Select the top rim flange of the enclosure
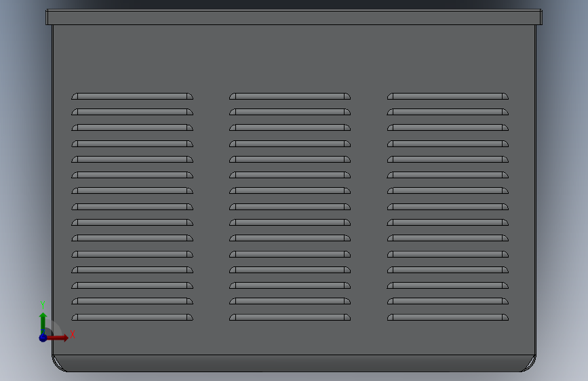Image resolution: width=588 pixels, height=381 pixels. 294,17
